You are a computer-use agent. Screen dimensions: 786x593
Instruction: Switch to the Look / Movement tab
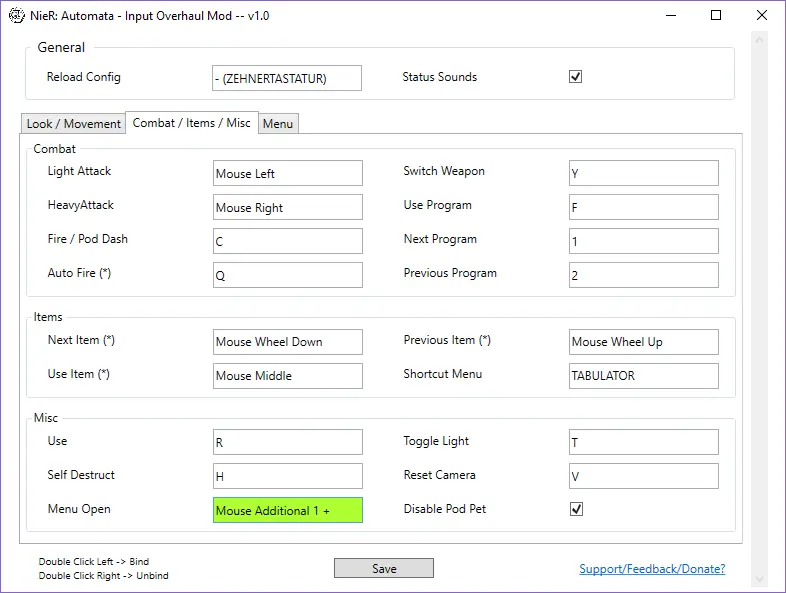pos(74,124)
